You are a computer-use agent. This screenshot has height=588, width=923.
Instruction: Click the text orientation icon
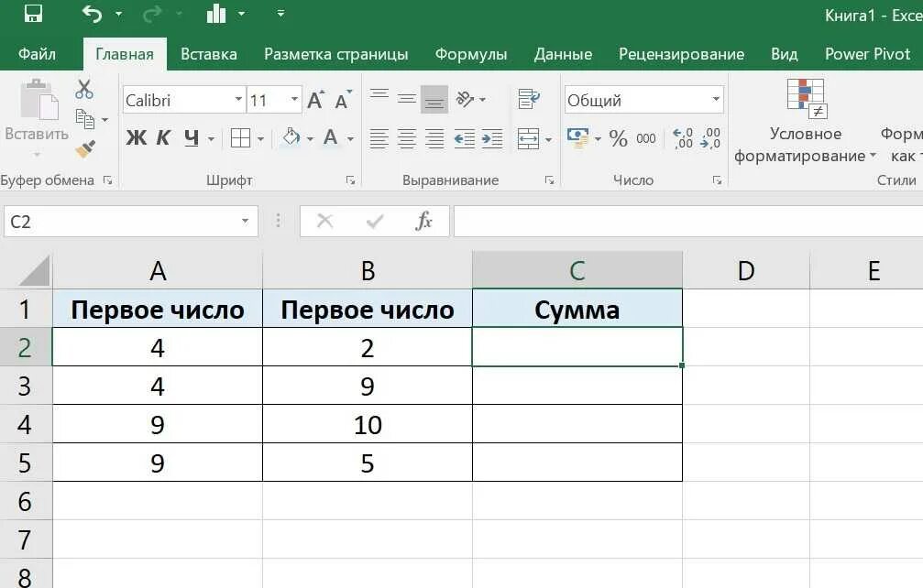[x=466, y=99]
